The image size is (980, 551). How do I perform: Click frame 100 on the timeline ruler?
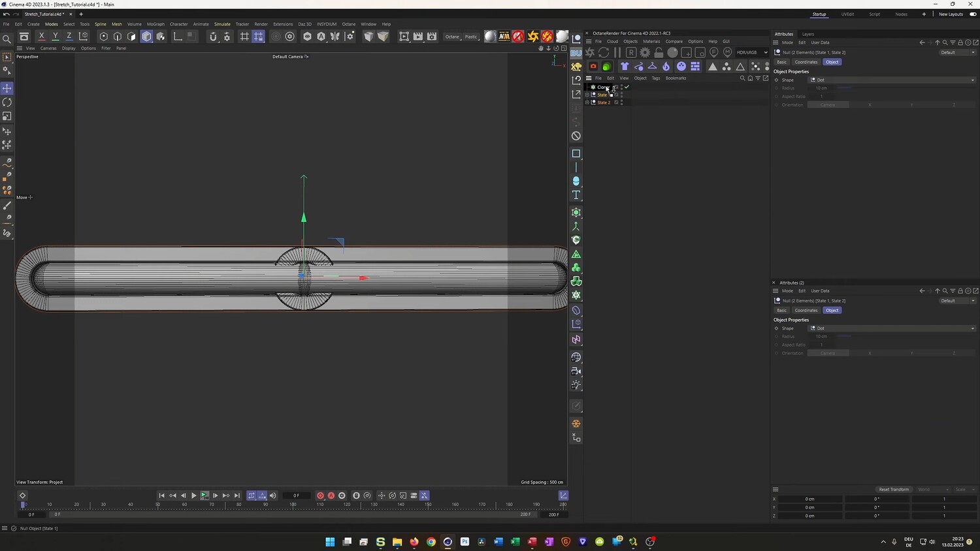pyautogui.click(x=293, y=505)
